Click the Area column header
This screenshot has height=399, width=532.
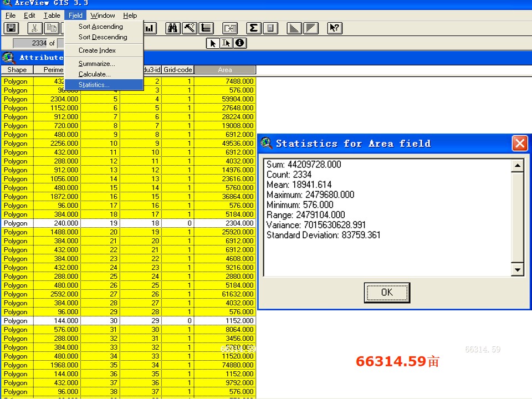tap(225, 70)
